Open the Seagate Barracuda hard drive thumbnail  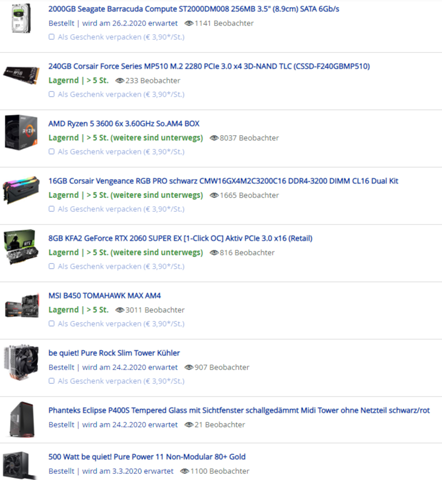pos(21,18)
